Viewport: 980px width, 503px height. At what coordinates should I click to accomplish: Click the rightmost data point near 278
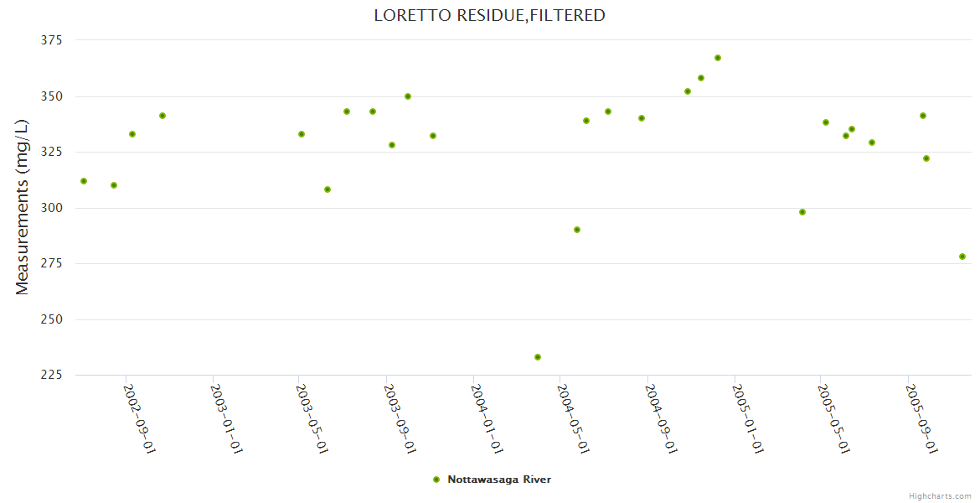962,257
